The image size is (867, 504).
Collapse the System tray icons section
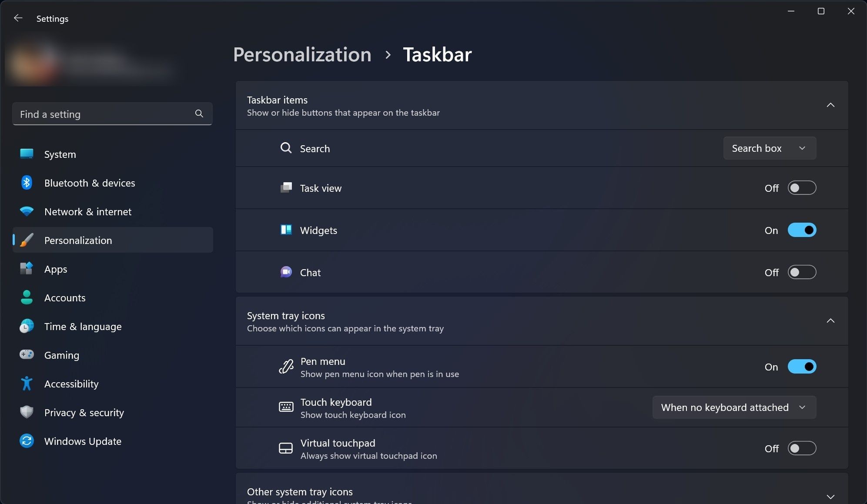[x=830, y=321]
